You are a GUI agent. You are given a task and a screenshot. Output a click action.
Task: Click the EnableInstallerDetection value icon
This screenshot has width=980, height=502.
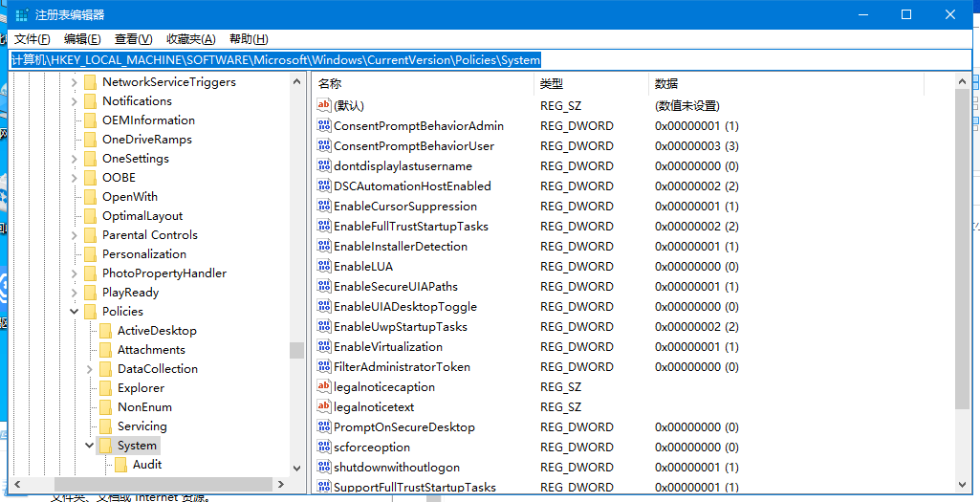(x=324, y=246)
